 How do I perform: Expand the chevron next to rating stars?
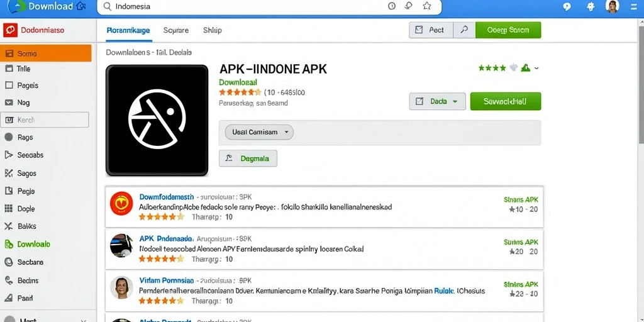tap(536, 68)
